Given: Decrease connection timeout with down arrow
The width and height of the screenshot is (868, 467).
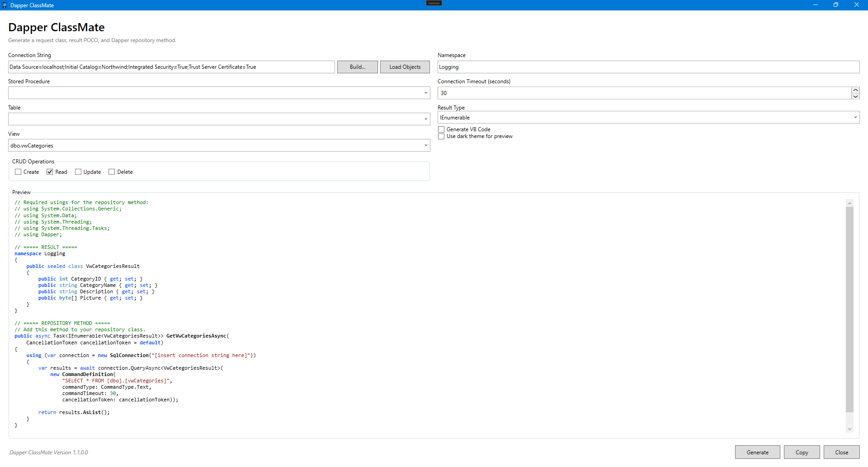Looking at the screenshot, I should [x=855, y=96].
